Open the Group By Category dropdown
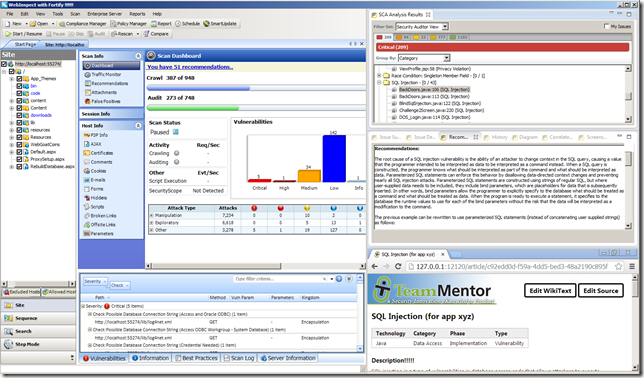Screen dimensions: 644x378 [x=447, y=58]
